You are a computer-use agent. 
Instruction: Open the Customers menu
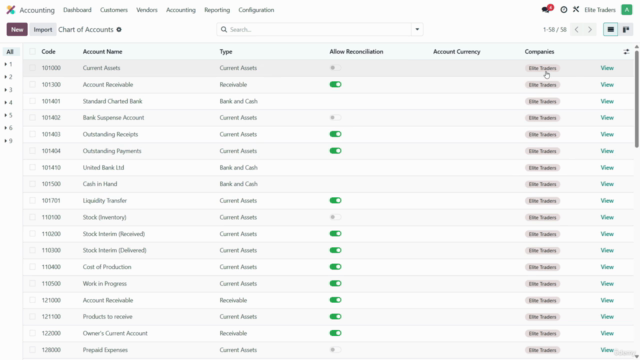click(x=114, y=10)
